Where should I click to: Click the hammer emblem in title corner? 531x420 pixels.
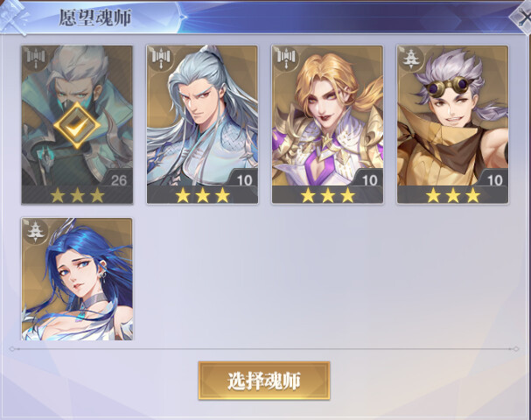13,17
